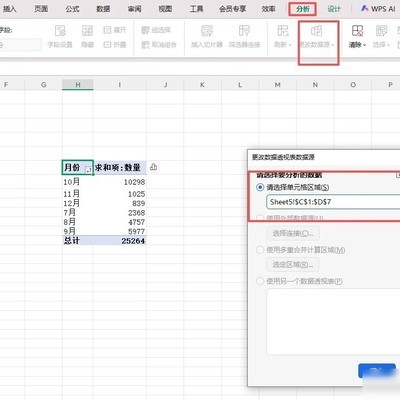Click the 10月 row label cell
The width and height of the screenshot is (400, 400).
[x=78, y=182]
